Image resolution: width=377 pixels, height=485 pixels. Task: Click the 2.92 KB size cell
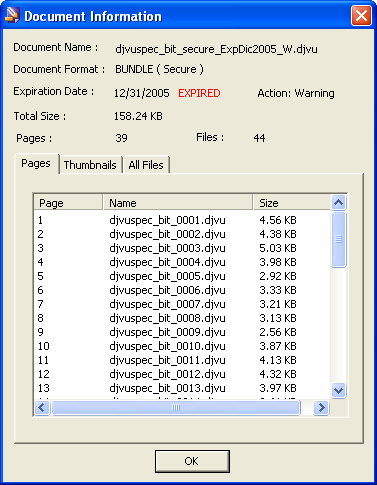(278, 276)
